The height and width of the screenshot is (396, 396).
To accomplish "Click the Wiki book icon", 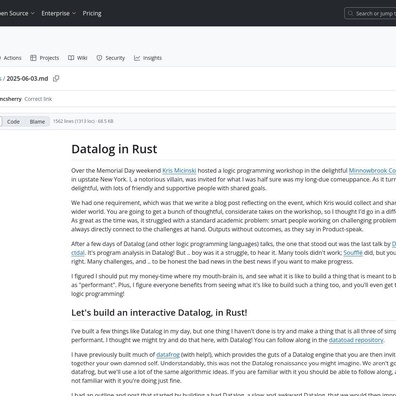I will tap(71, 58).
